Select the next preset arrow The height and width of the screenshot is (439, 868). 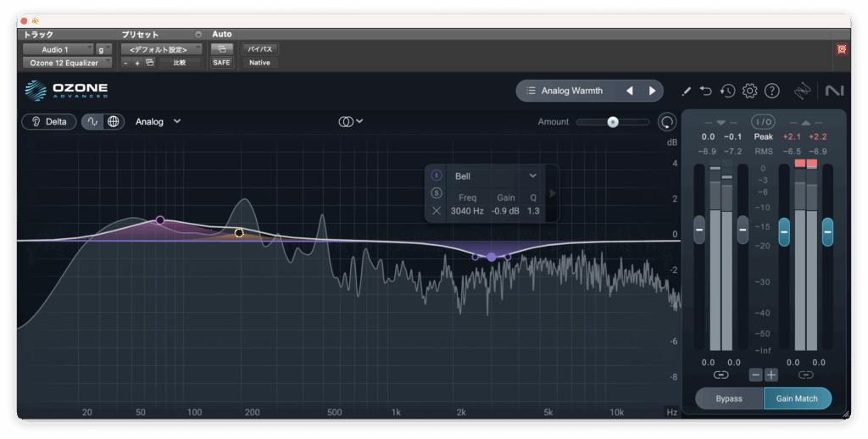click(x=652, y=91)
